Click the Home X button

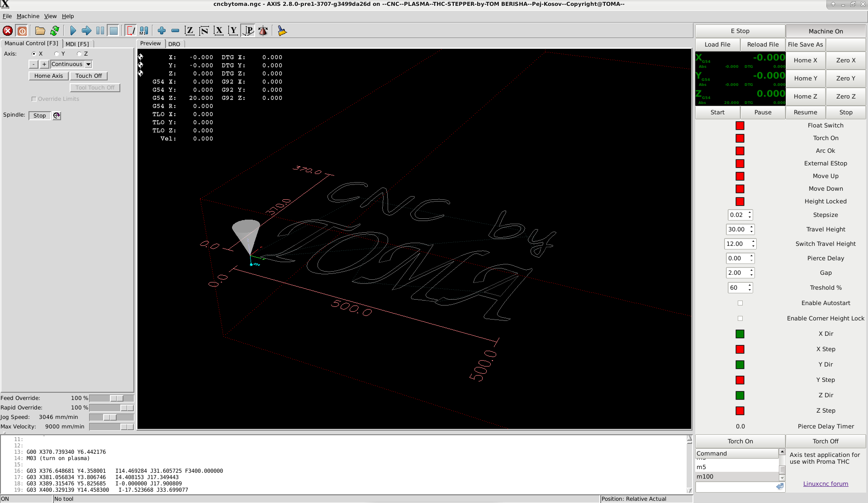pos(805,60)
